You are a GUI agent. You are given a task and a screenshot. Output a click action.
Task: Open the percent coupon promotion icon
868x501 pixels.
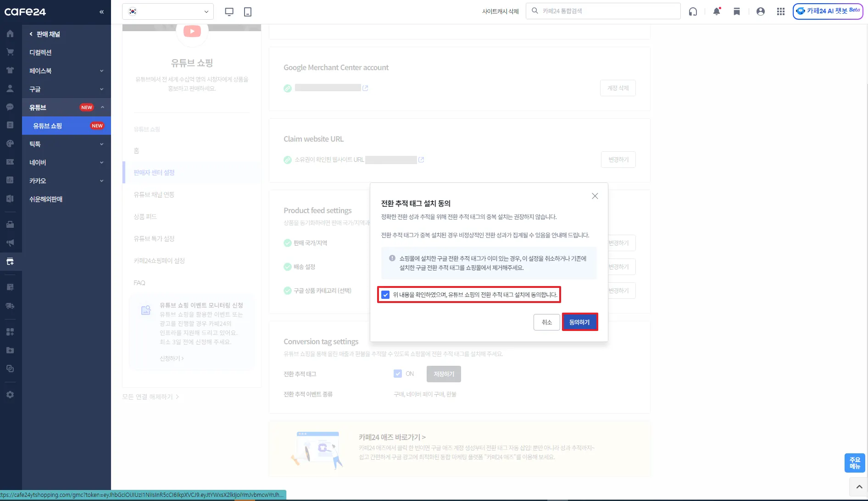click(10, 162)
